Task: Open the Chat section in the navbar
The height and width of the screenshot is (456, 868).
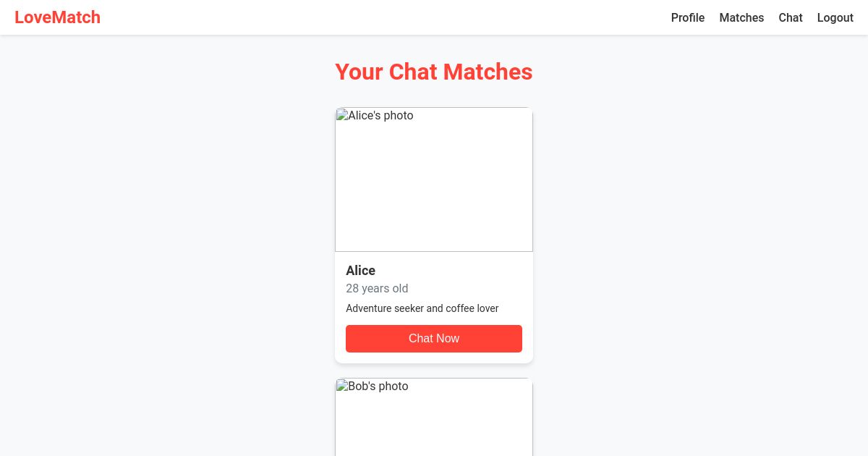Action: coord(790,17)
